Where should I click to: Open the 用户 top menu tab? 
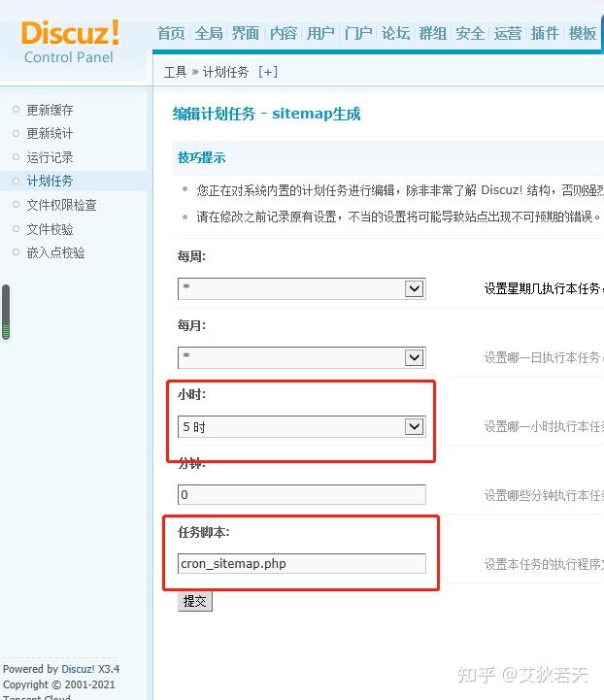point(320,33)
